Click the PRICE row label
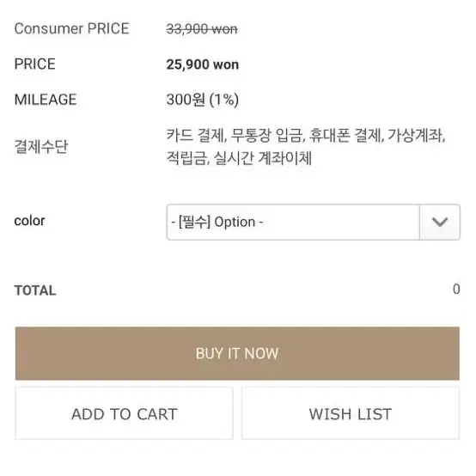This screenshot has height=476, width=476. tap(34, 64)
